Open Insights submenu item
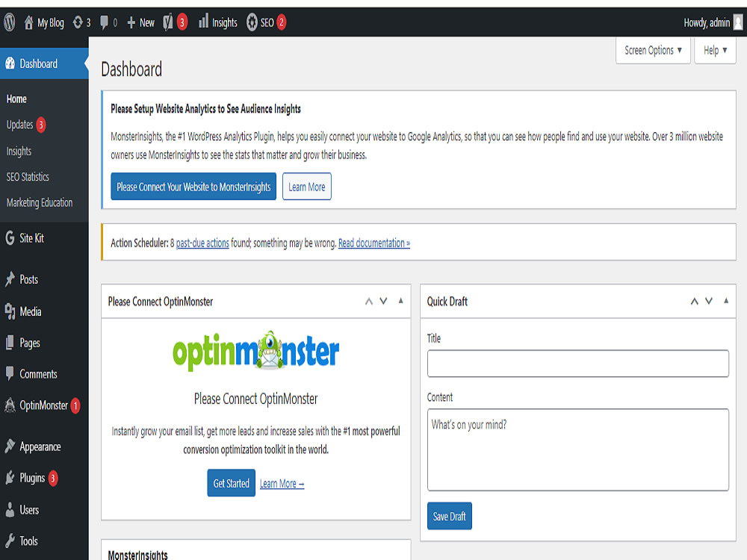The width and height of the screenshot is (747, 560). [x=19, y=152]
